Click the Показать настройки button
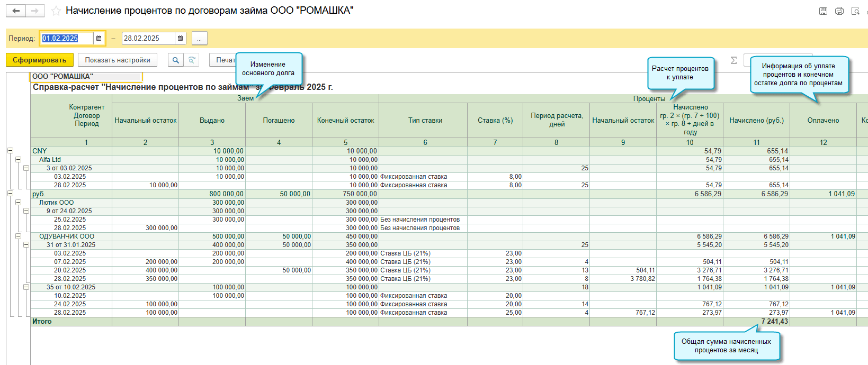Viewport: 868px width, 365px height. 118,60
